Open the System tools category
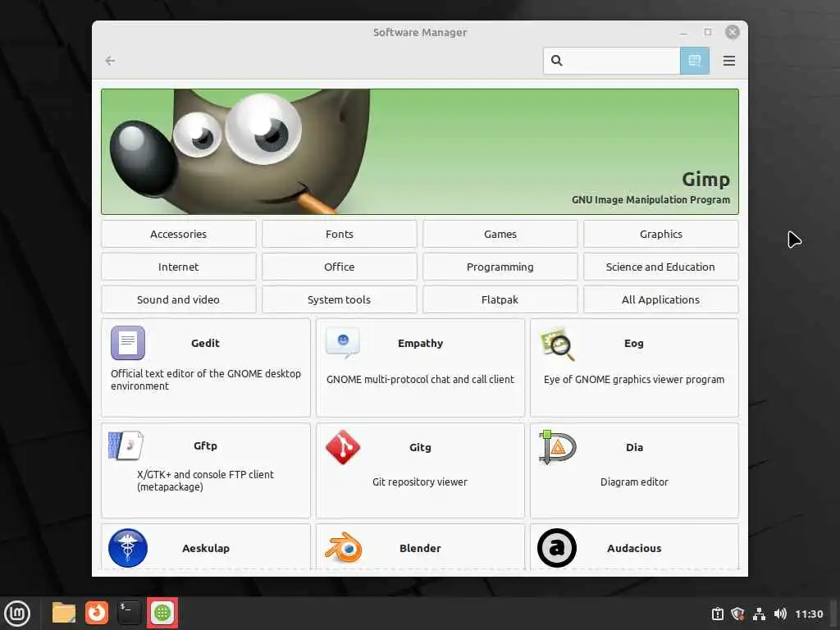This screenshot has height=630, width=840. [339, 299]
